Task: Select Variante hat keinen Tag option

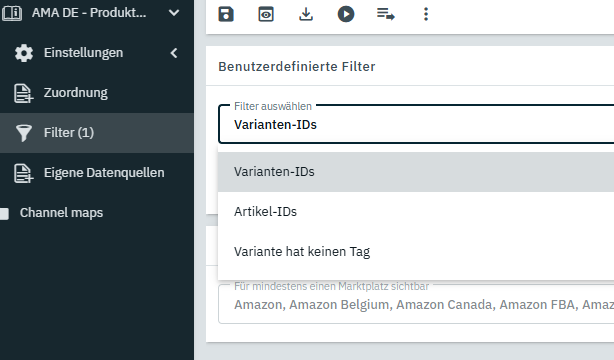Action: pos(416,251)
